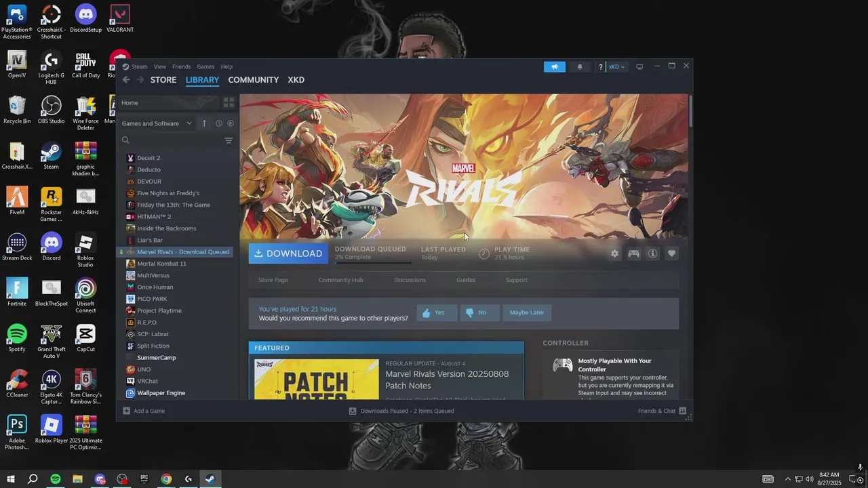
Task: Open the advanced filter options icon
Action: point(229,140)
